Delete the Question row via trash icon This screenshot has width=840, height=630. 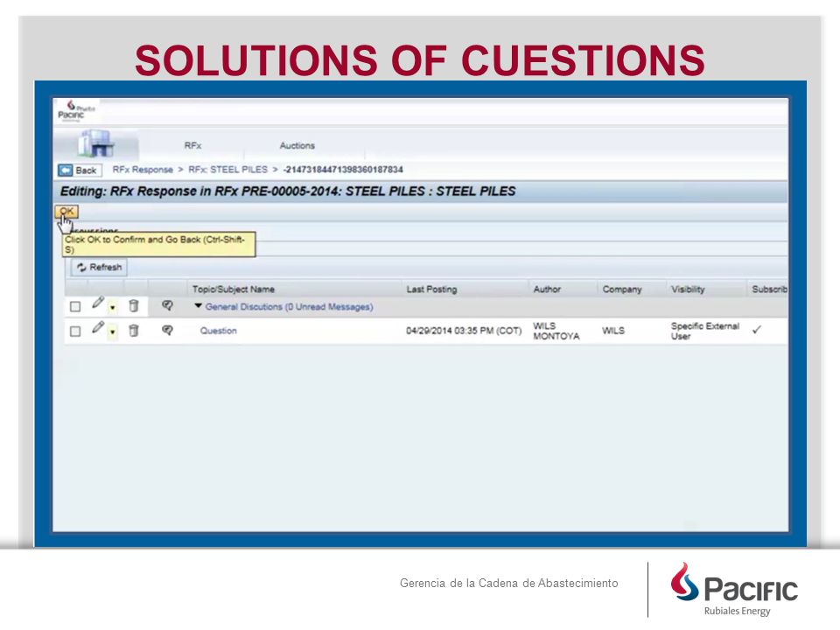(x=133, y=331)
